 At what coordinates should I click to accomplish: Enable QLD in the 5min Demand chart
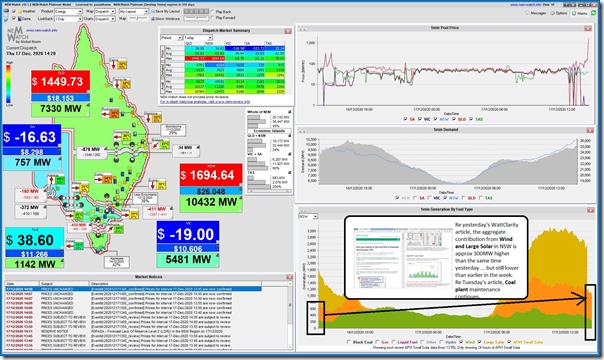[464, 198]
